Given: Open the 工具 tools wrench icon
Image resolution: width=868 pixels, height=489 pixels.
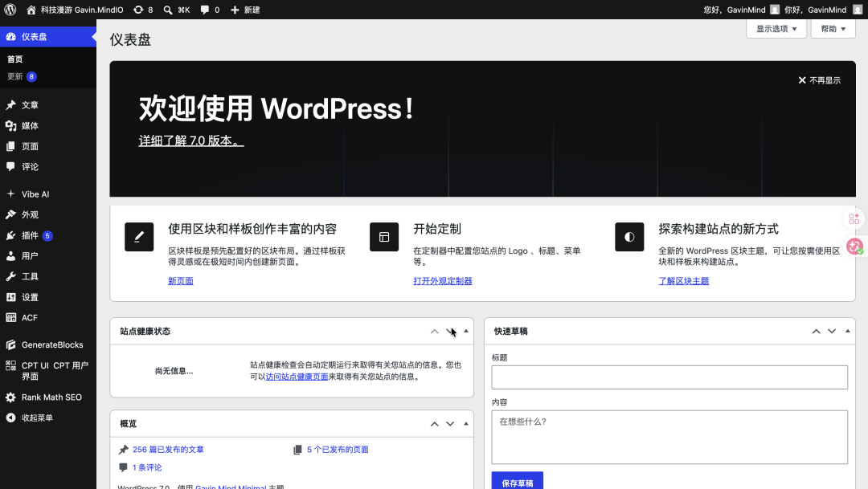Looking at the screenshot, I should coord(10,276).
